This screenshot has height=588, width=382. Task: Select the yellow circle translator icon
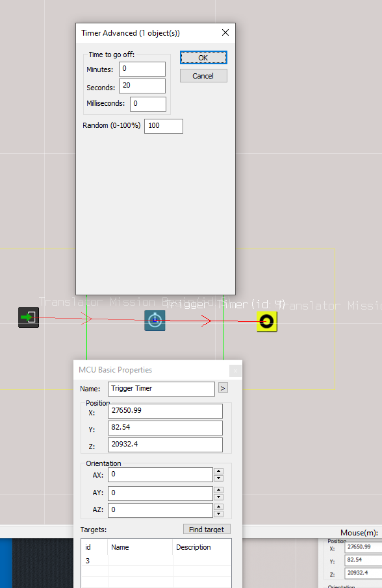(x=267, y=321)
